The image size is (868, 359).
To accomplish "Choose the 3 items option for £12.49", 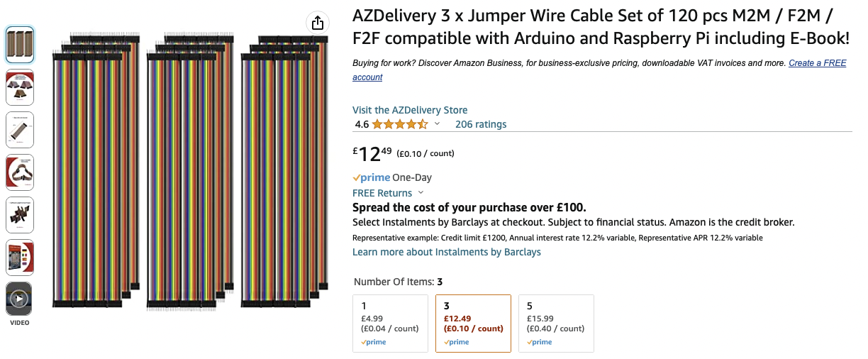I will click(473, 324).
